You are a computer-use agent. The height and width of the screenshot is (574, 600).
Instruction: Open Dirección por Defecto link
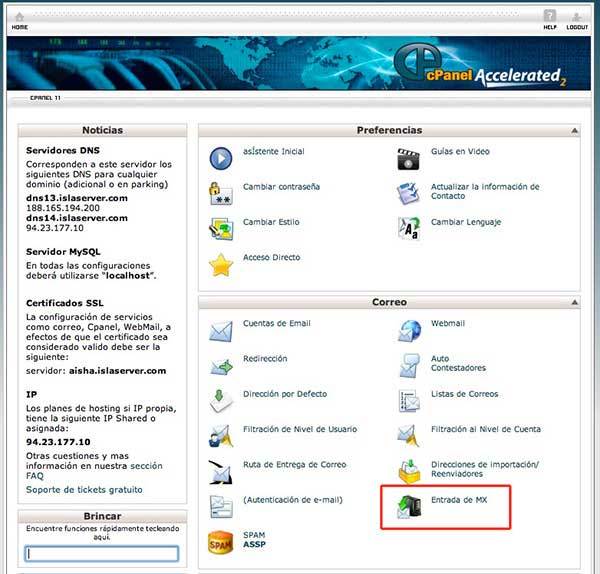[x=285, y=394]
